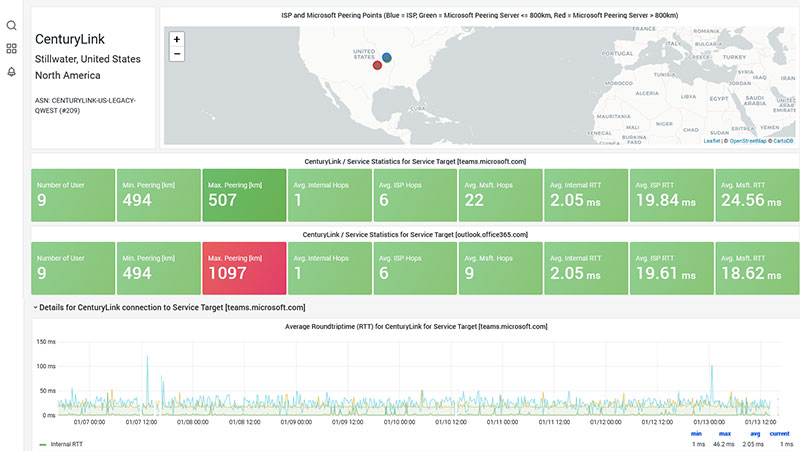Open the teams.microsoft.com Service Statistics panel title
800x451 pixels.
(415, 161)
